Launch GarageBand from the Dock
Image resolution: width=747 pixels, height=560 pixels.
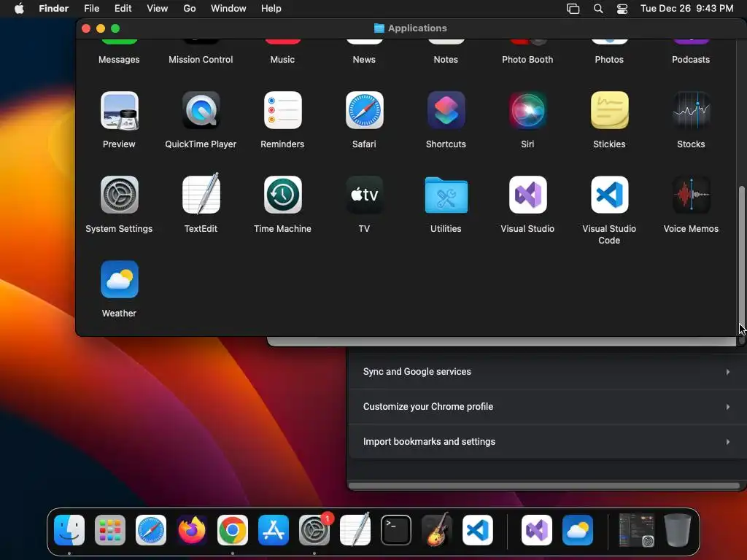coord(436,529)
